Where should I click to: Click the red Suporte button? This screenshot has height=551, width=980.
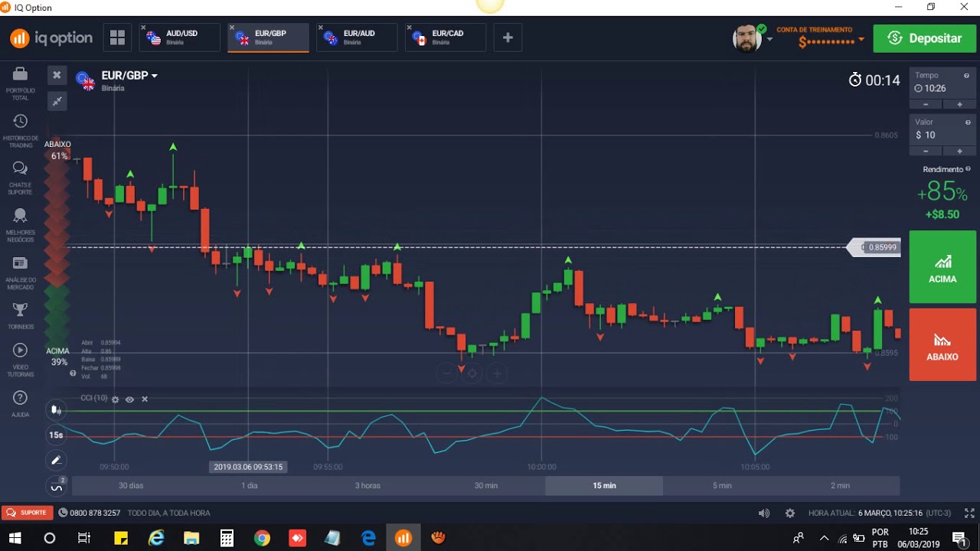click(28, 513)
